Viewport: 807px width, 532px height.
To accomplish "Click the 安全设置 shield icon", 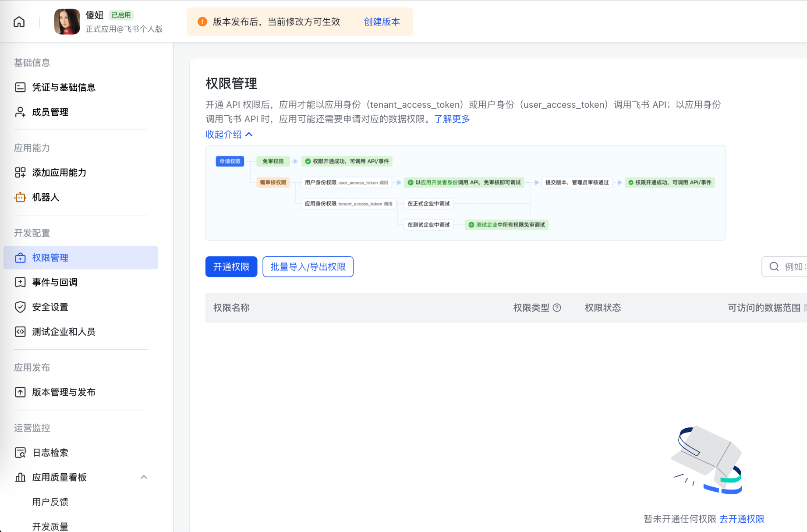I will pos(20,307).
